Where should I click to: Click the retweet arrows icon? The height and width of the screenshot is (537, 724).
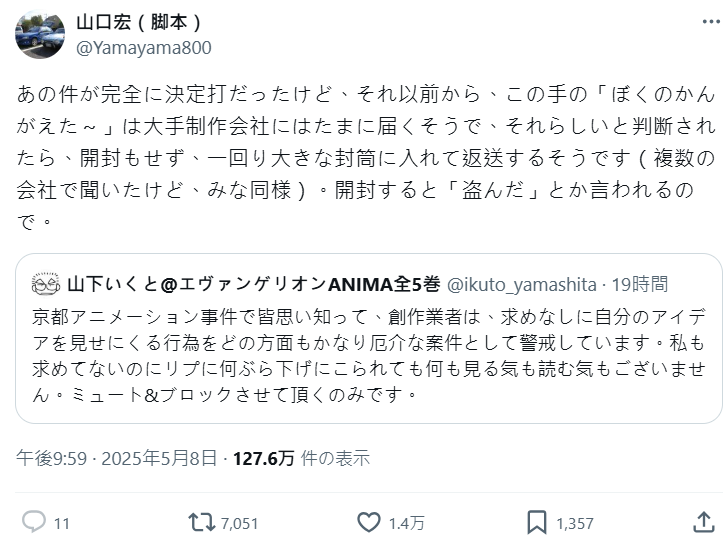point(200,522)
